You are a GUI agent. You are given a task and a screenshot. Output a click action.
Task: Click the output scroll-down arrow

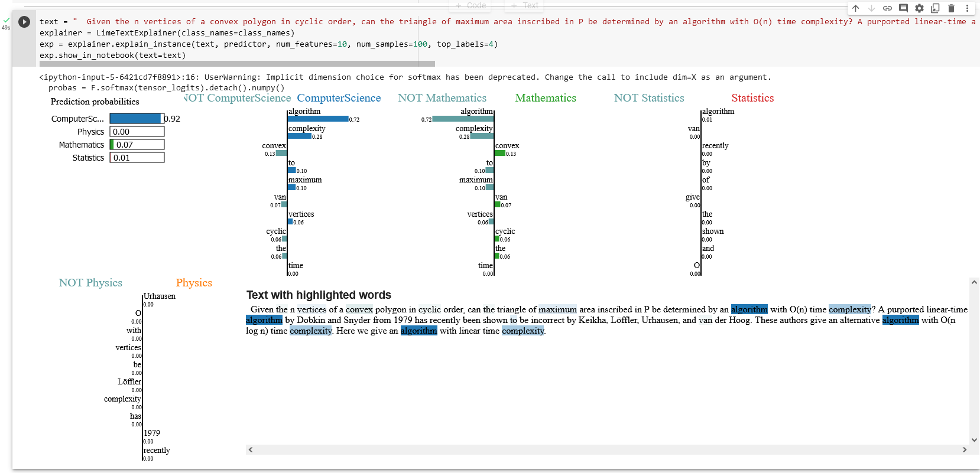click(974, 440)
